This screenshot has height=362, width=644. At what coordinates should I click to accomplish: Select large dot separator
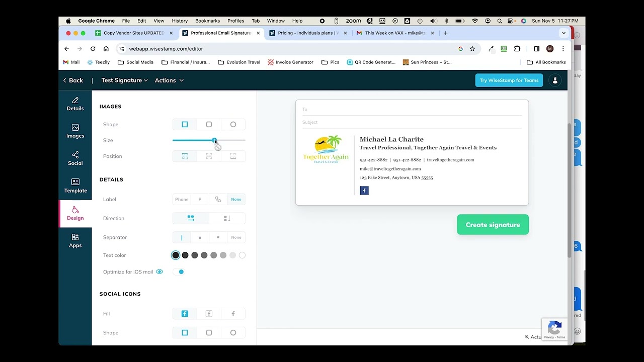click(x=200, y=237)
